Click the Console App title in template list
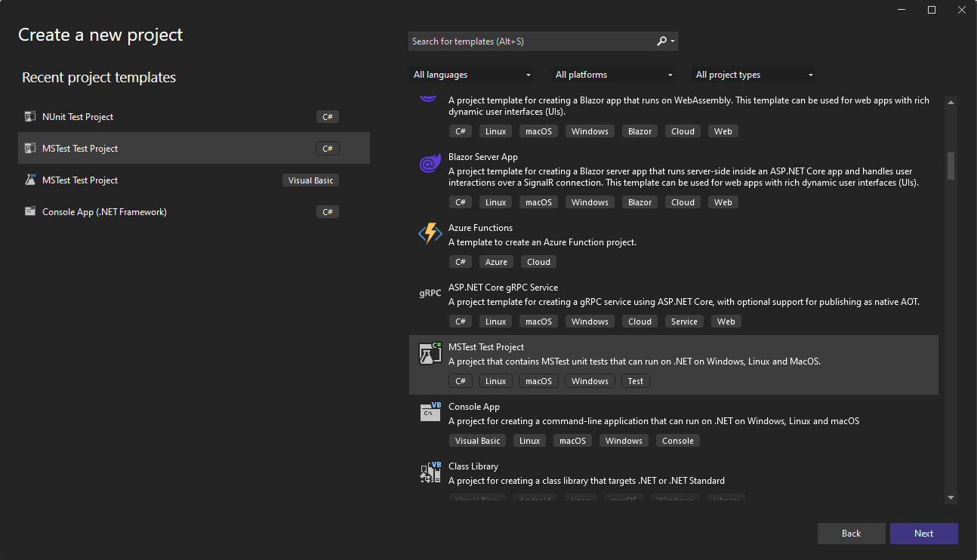Image resolution: width=977 pixels, height=560 pixels. coord(474,407)
